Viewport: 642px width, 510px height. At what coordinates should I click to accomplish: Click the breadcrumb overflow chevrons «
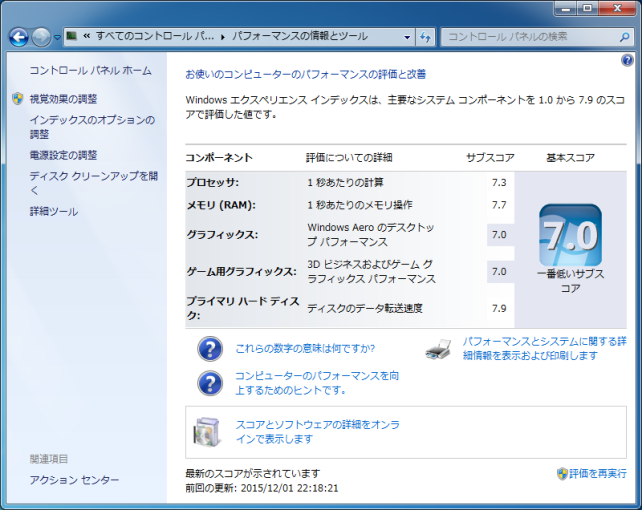[x=86, y=36]
